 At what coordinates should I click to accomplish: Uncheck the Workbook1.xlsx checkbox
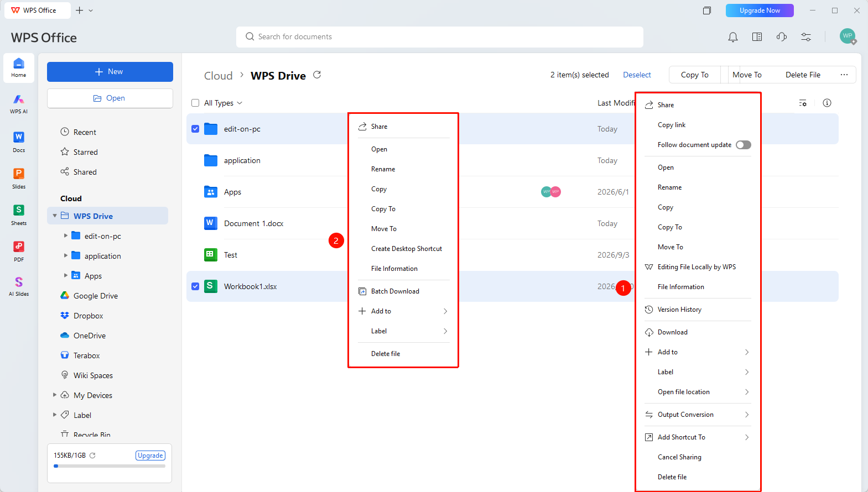(x=195, y=286)
